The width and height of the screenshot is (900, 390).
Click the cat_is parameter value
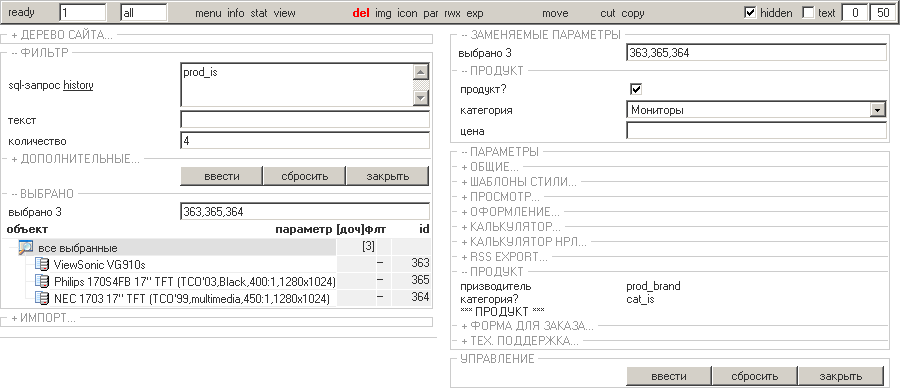pos(641,299)
